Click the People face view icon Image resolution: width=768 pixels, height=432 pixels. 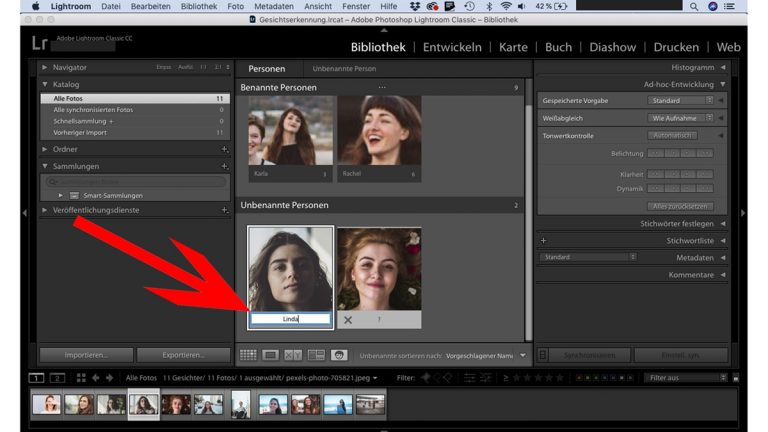[340, 355]
